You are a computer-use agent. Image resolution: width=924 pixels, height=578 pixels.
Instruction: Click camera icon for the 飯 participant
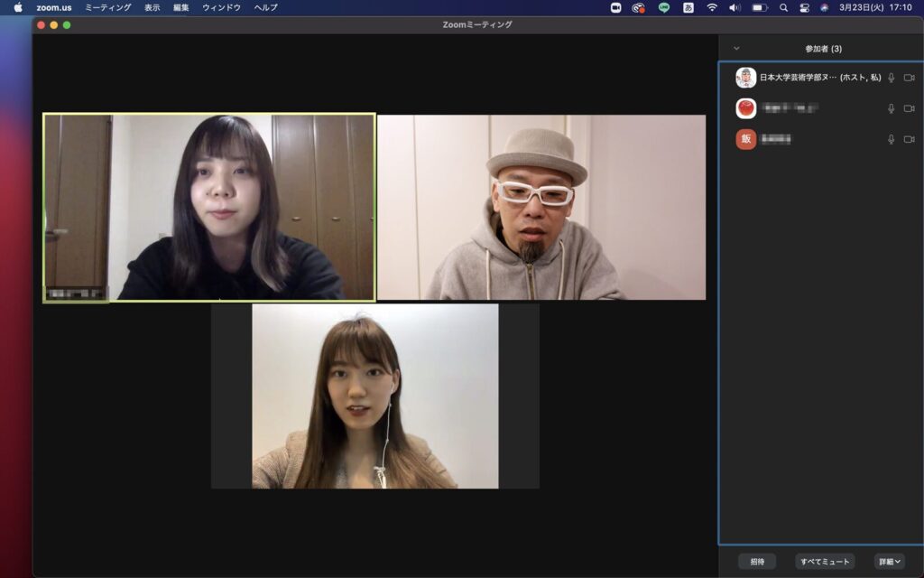pyautogui.click(x=909, y=139)
